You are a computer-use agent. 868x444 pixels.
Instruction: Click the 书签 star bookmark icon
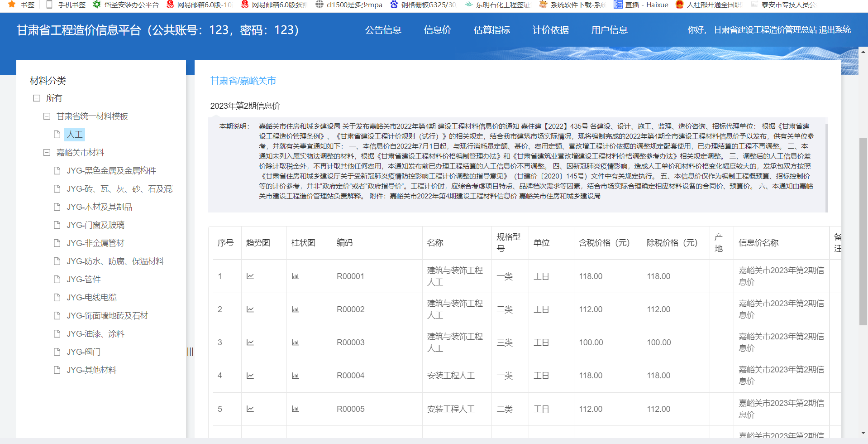pos(12,5)
